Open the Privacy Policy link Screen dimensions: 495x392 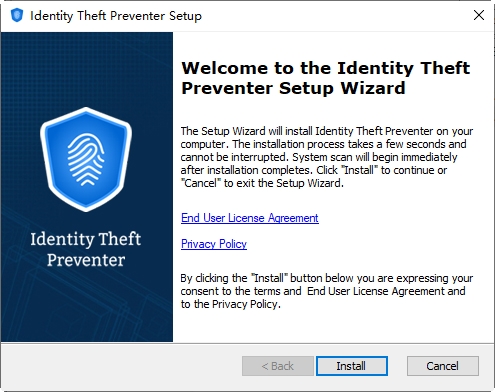pos(214,244)
